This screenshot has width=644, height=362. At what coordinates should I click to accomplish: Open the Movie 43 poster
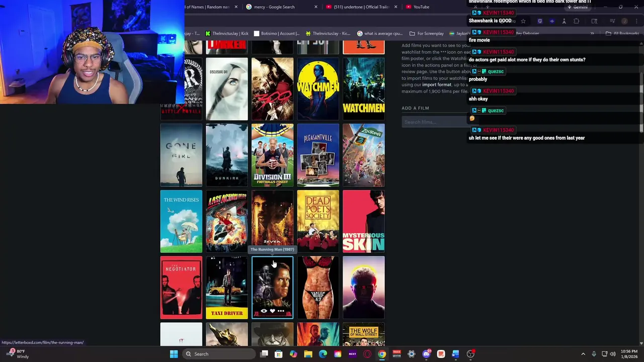(x=318, y=288)
